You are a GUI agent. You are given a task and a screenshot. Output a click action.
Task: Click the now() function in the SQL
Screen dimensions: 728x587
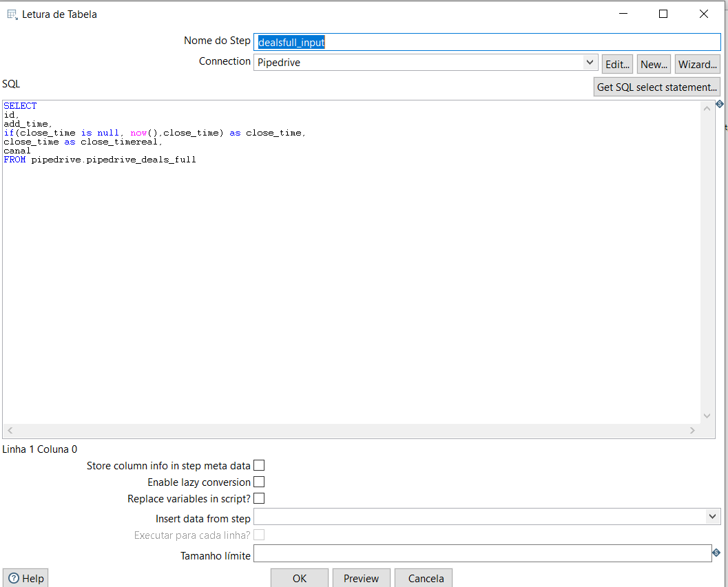(x=145, y=133)
